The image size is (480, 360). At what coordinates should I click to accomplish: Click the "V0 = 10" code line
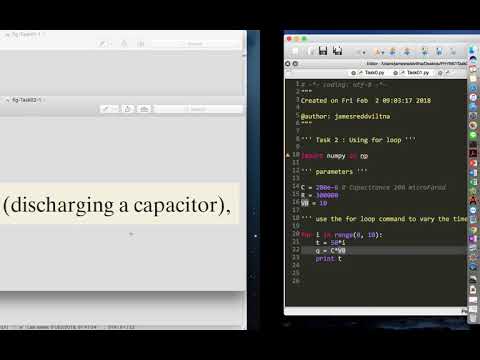coord(314,203)
